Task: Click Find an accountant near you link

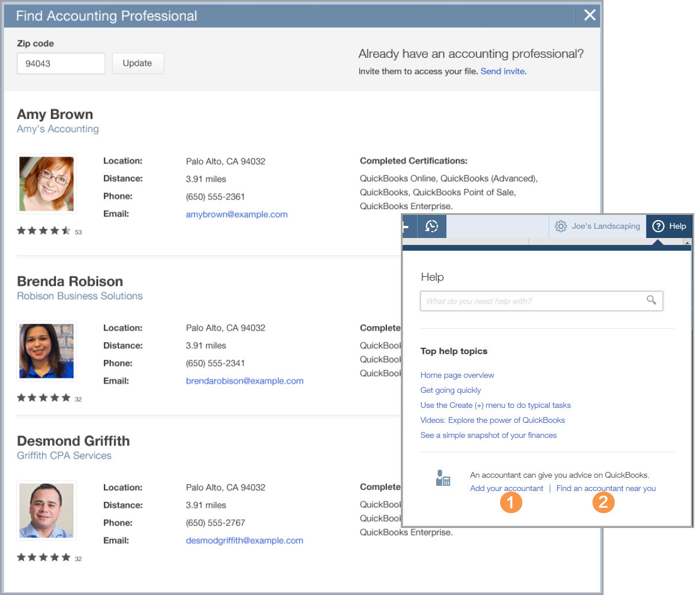Action: [x=606, y=488]
